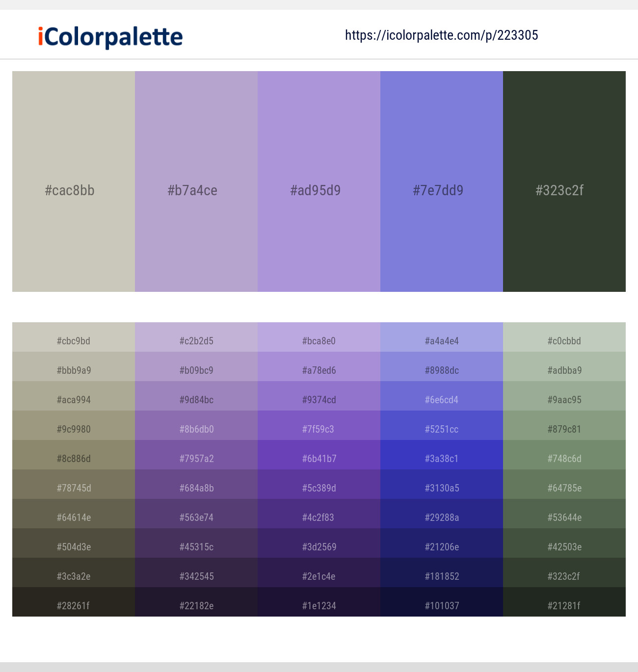Select the #8988dc shade swatch
638x672 pixels.
441,370
